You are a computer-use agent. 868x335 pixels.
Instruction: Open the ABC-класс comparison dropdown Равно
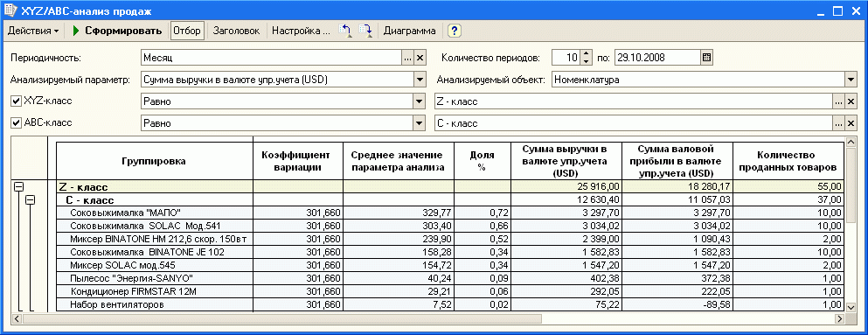click(420, 123)
